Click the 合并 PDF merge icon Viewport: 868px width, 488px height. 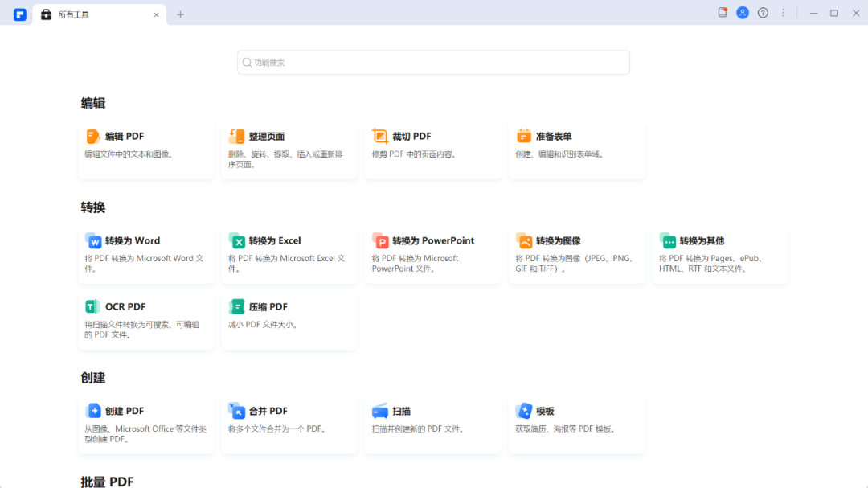[236, 411]
